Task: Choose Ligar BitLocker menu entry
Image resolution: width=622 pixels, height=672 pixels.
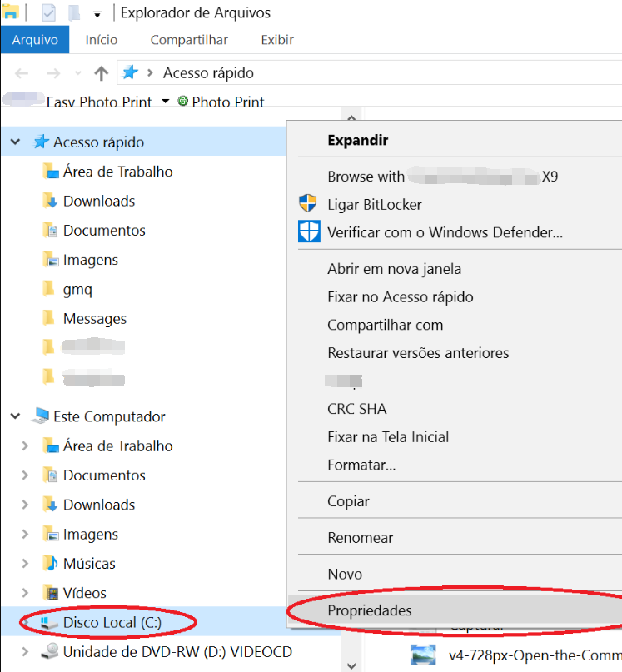Action: (374, 204)
